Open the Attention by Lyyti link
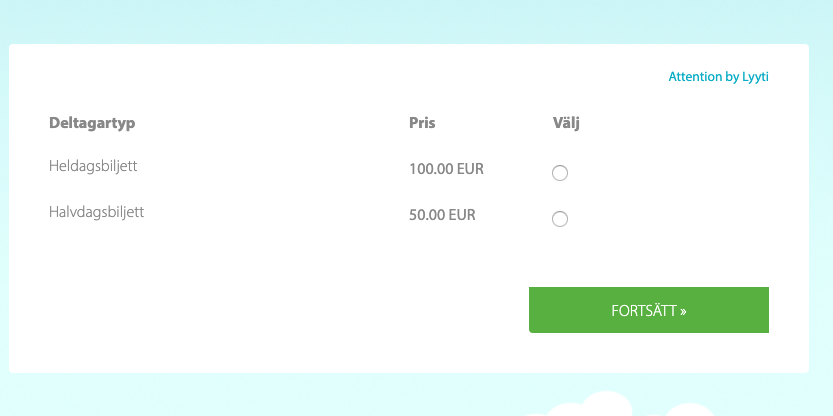833x416 pixels. [x=718, y=76]
